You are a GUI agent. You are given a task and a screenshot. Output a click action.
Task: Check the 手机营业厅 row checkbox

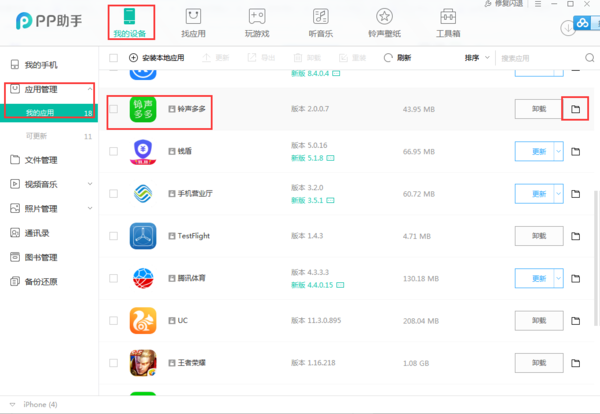(x=114, y=194)
